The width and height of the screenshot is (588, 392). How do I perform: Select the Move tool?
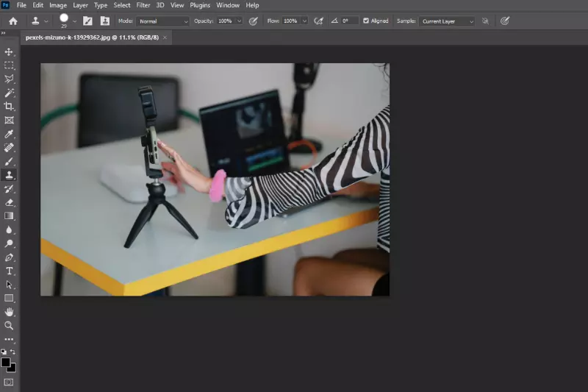click(x=9, y=51)
